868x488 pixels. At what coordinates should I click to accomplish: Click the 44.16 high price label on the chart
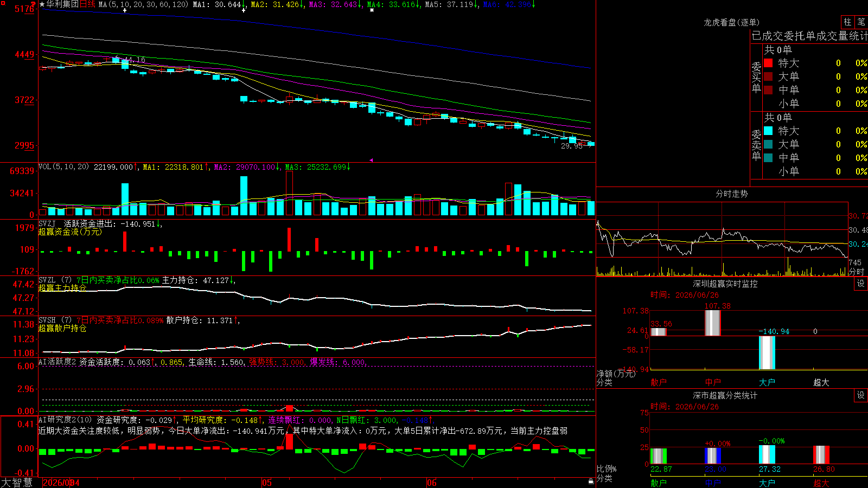click(135, 60)
